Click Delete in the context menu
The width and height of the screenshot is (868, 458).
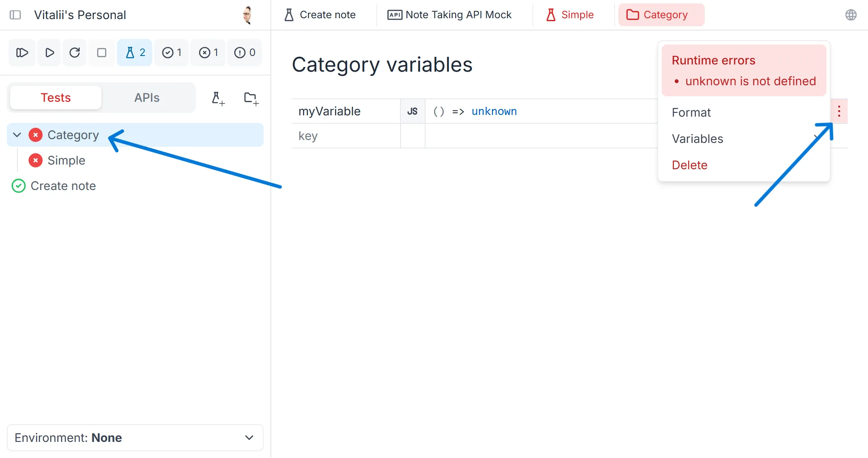[690, 165]
